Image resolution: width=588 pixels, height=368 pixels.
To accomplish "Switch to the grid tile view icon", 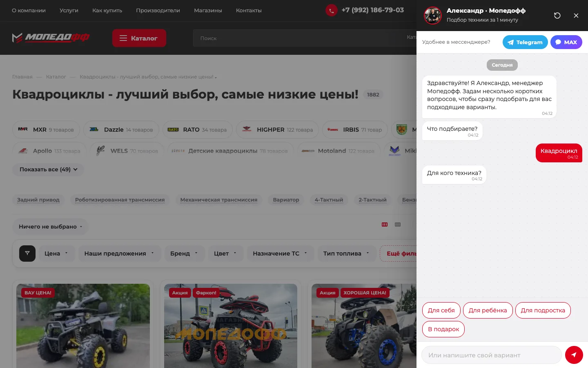I will coord(385,224).
